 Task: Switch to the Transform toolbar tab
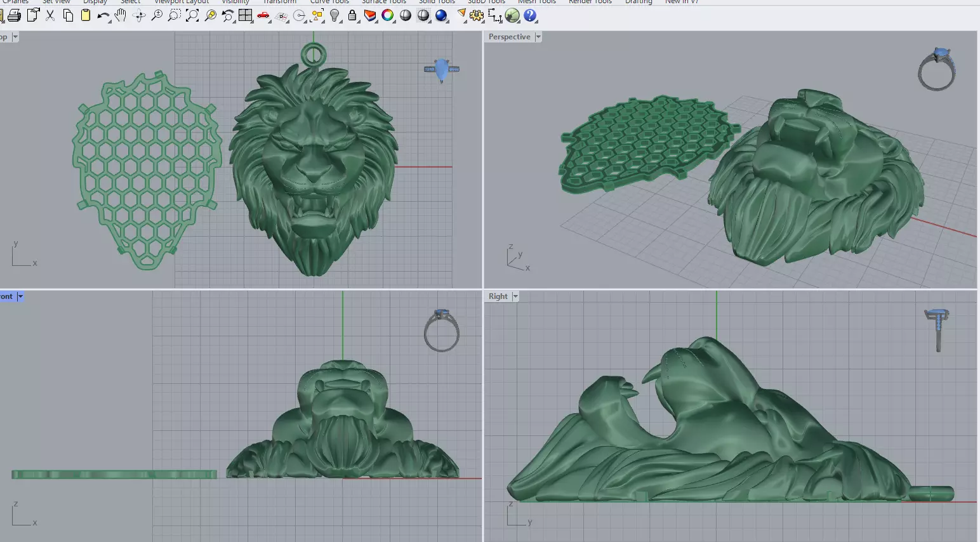pos(280,2)
